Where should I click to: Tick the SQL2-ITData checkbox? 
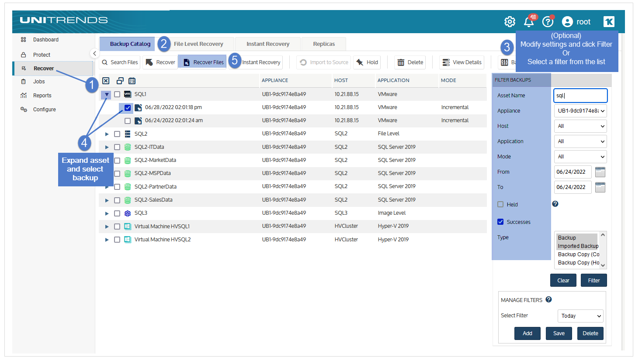click(x=117, y=147)
